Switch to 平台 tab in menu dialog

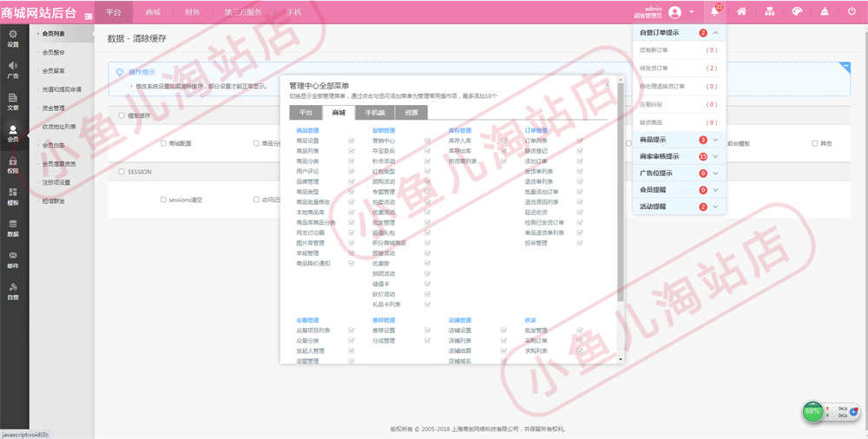click(x=306, y=113)
